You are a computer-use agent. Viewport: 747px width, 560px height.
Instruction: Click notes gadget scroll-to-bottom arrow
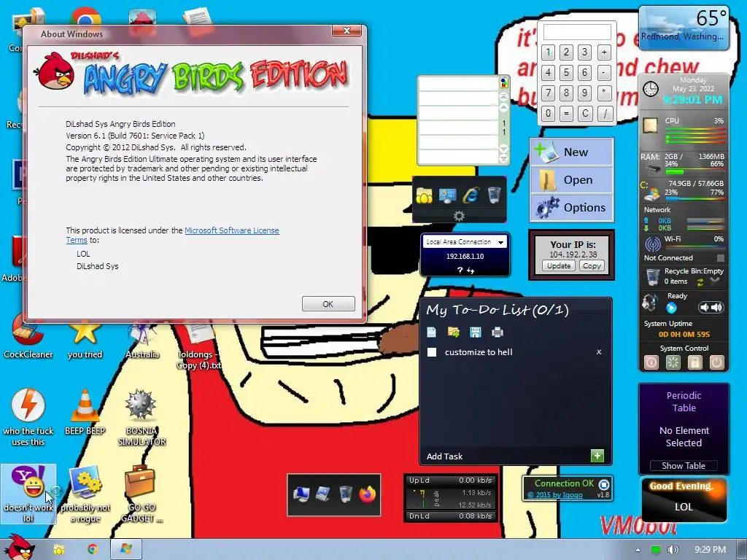503,159
